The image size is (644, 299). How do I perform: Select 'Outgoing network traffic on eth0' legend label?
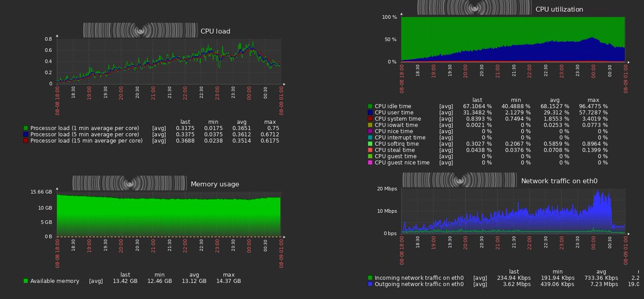click(x=420, y=284)
